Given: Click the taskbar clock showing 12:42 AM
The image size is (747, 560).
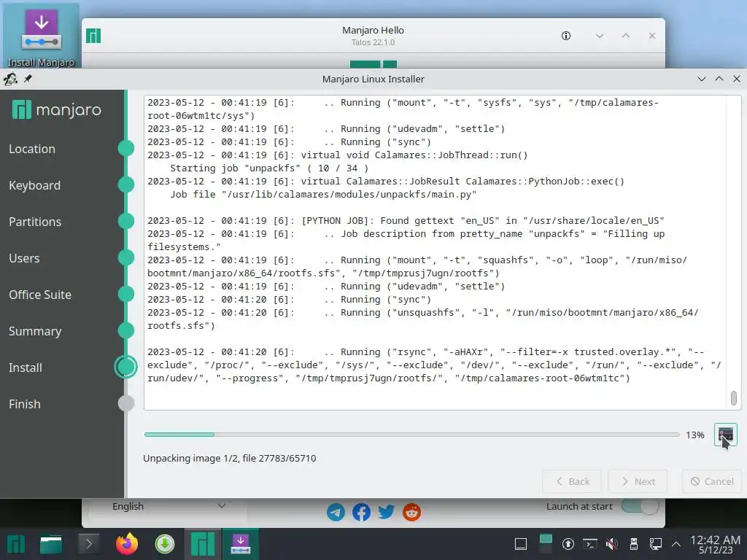Looking at the screenshot, I should pos(715,544).
